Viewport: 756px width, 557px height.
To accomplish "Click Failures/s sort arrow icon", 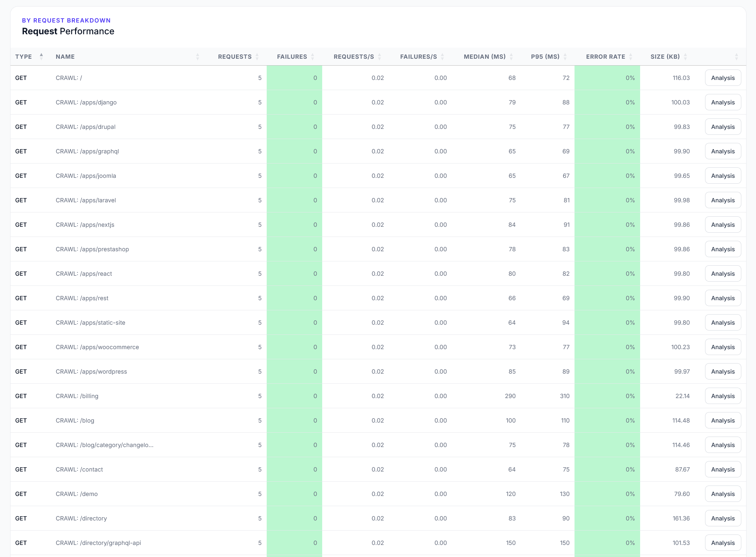I will click(x=442, y=57).
